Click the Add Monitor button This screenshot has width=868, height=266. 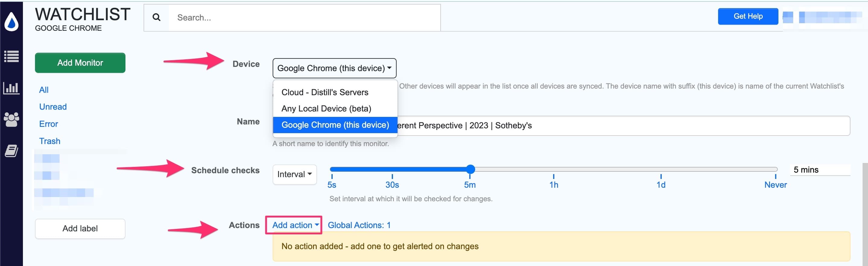[x=80, y=63]
